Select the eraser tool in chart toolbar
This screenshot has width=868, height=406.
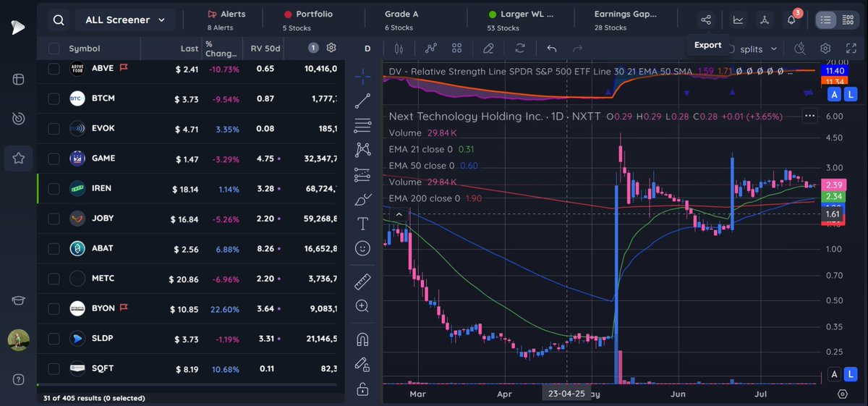pyautogui.click(x=488, y=48)
